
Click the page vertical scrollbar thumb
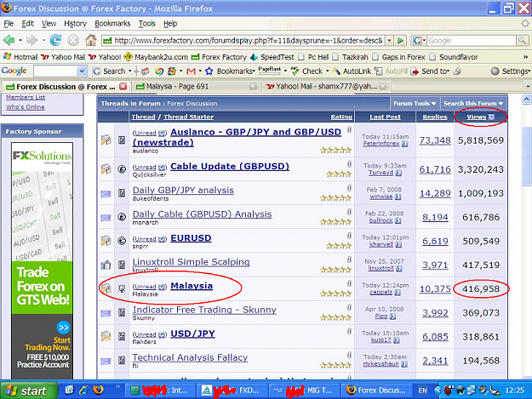pos(526,156)
